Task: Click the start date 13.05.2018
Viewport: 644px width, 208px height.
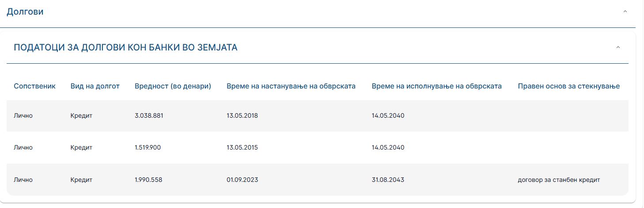Action: point(242,116)
